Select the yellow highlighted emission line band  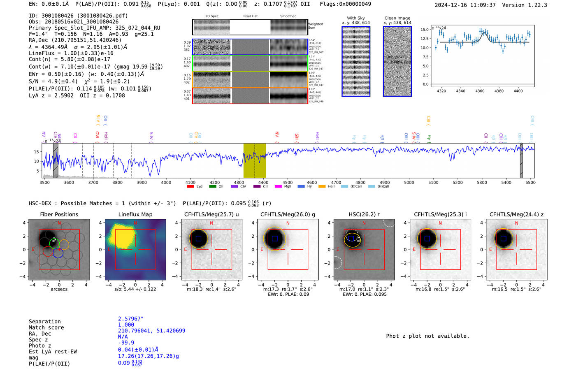point(255,160)
